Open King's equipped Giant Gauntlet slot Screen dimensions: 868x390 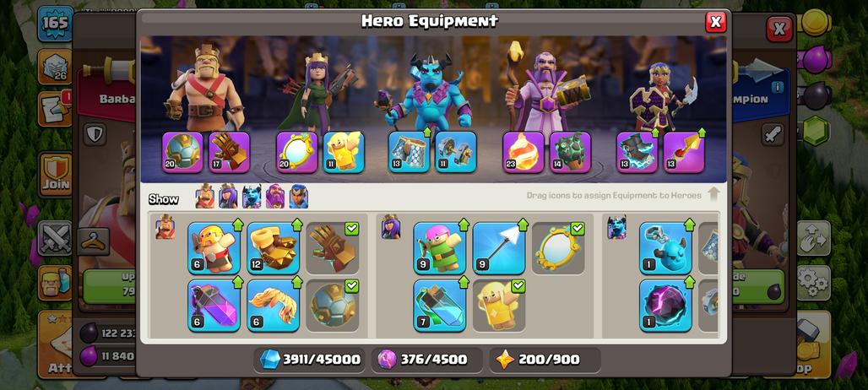229,152
